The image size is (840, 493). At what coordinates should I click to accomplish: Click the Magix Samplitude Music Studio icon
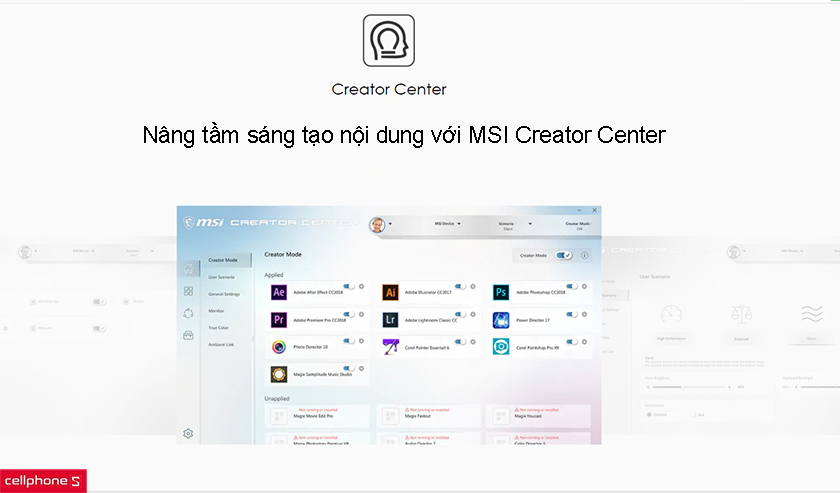pos(279,374)
